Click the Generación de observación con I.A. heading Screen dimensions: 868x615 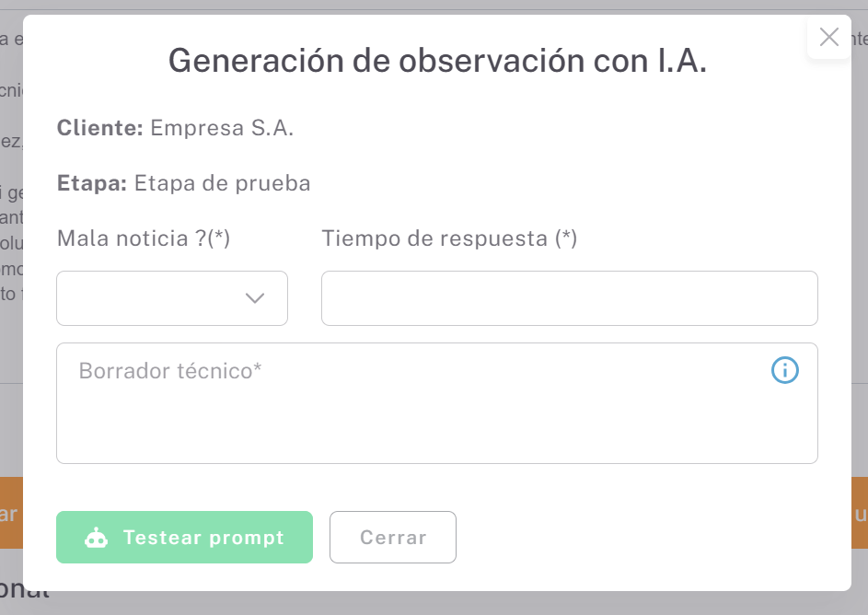(437, 61)
